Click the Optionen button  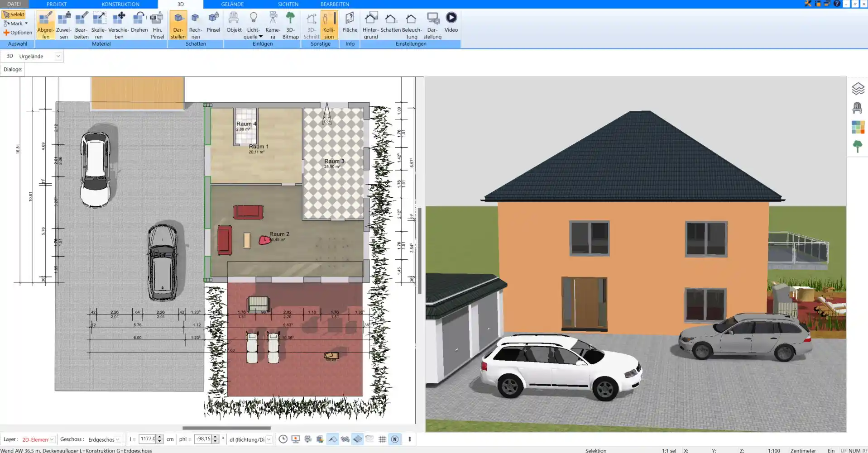18,33
